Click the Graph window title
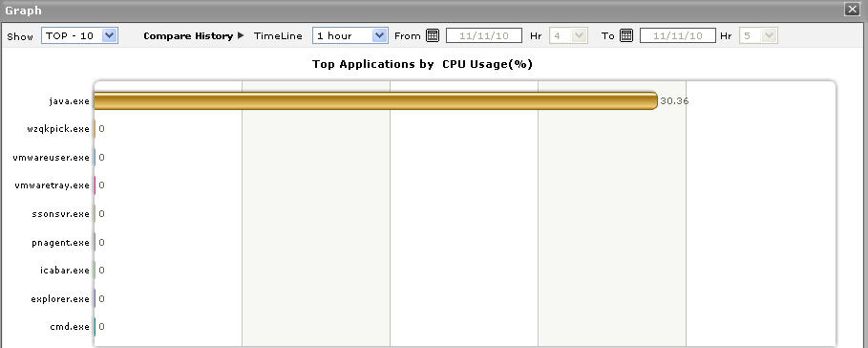Image resolution: width=868 pixels, height=348 pixels. tap(23, 11)
